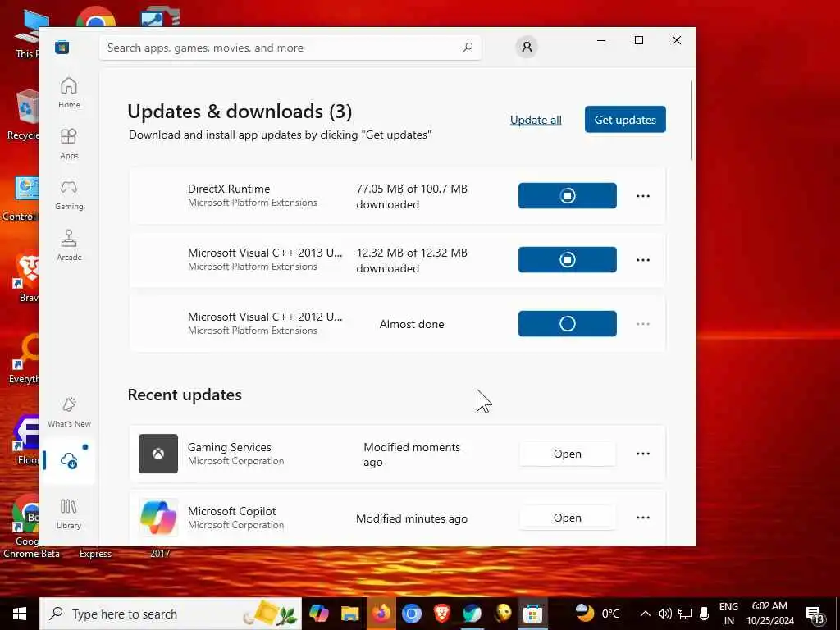This screenshot has width=840, height=630.
Task: Open more options for Gaming Services
Action: pos(643,454)
